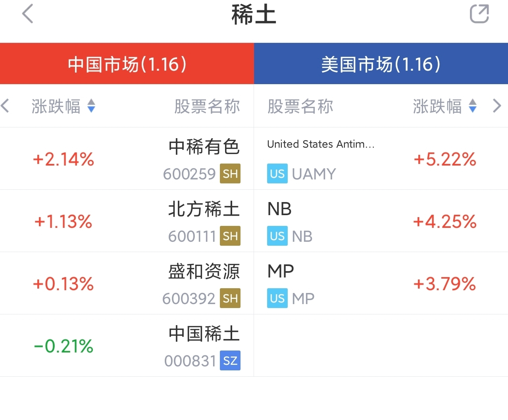Open 中稀有色 stock details
The width and height of the screenshot is (508, 420).
click(x=204, y=147)
